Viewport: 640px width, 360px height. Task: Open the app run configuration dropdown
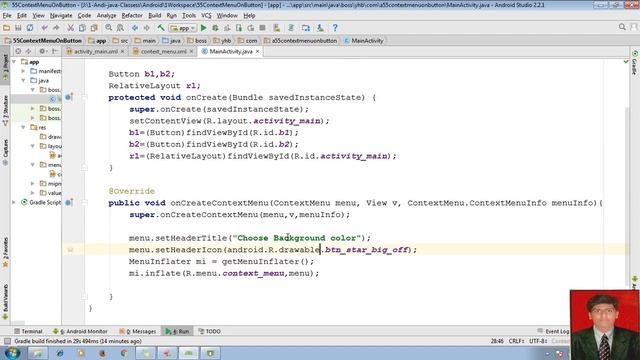tap(183, 28)
